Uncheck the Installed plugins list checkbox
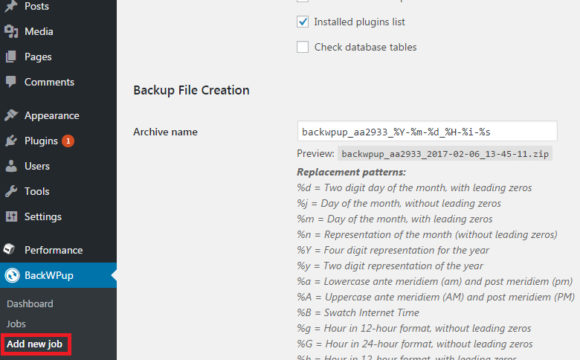This screenshot has width=580, height=360. 303,22
